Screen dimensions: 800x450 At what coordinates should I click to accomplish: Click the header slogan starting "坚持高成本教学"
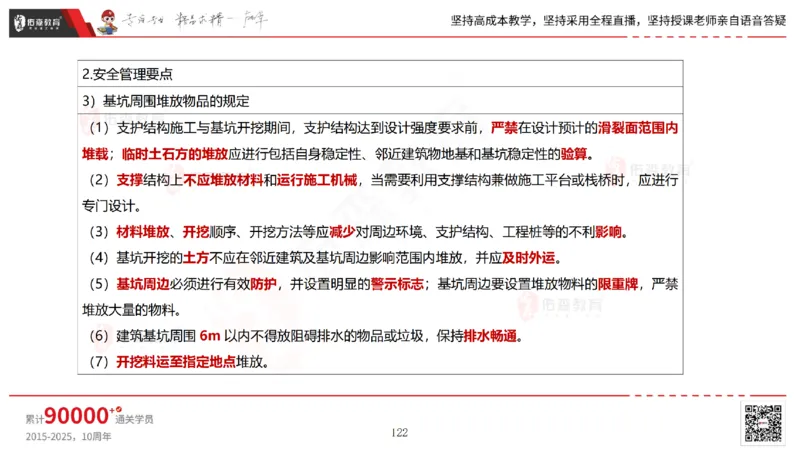click(618, 21)
